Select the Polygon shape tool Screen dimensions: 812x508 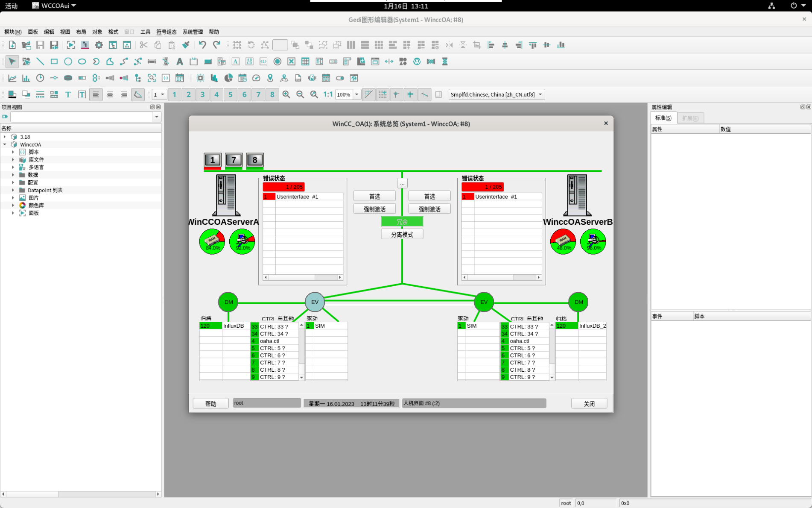110,62
